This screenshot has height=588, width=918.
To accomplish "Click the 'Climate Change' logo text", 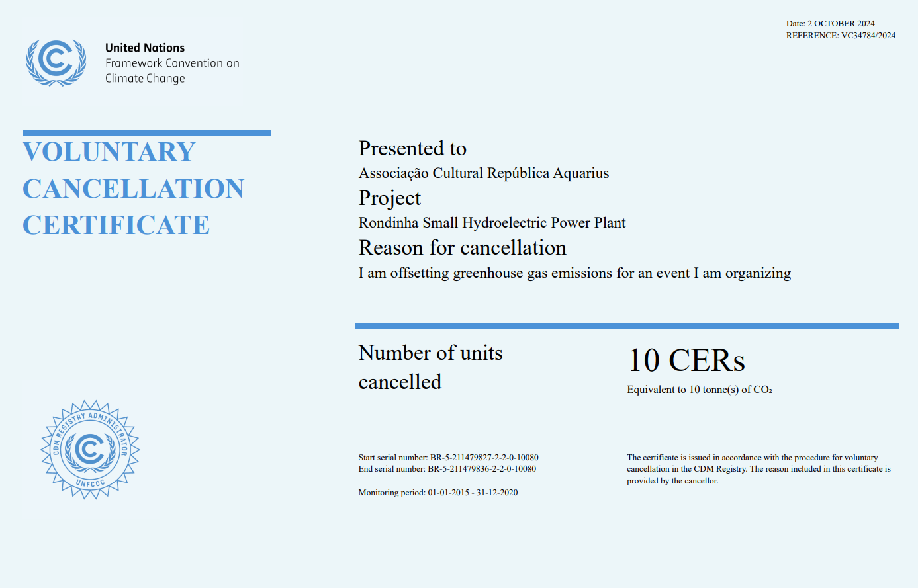I will pos(145,78).
